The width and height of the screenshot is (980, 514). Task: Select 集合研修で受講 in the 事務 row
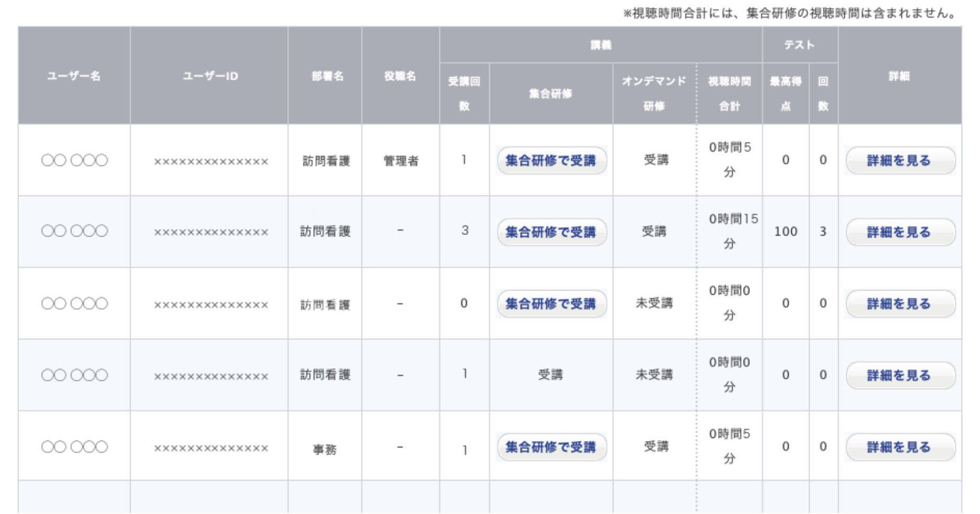click(551, 447)
